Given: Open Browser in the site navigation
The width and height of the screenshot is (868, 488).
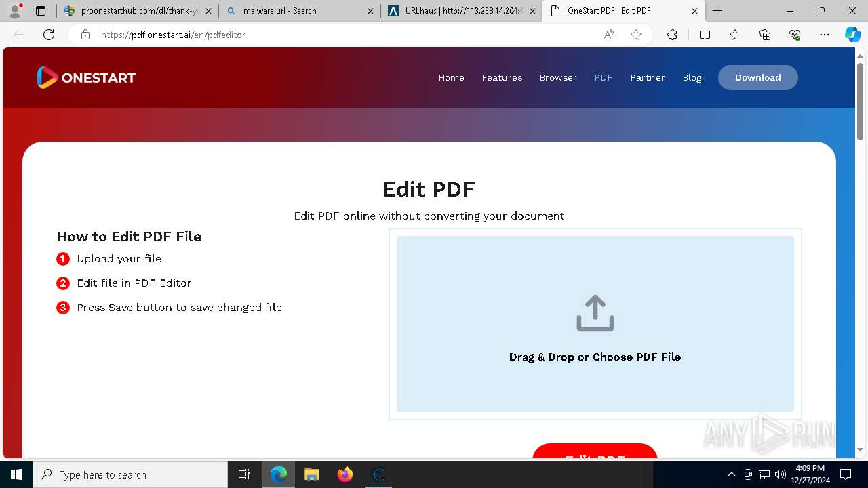Looking at the screenshot, I should (x=558, y=77).
